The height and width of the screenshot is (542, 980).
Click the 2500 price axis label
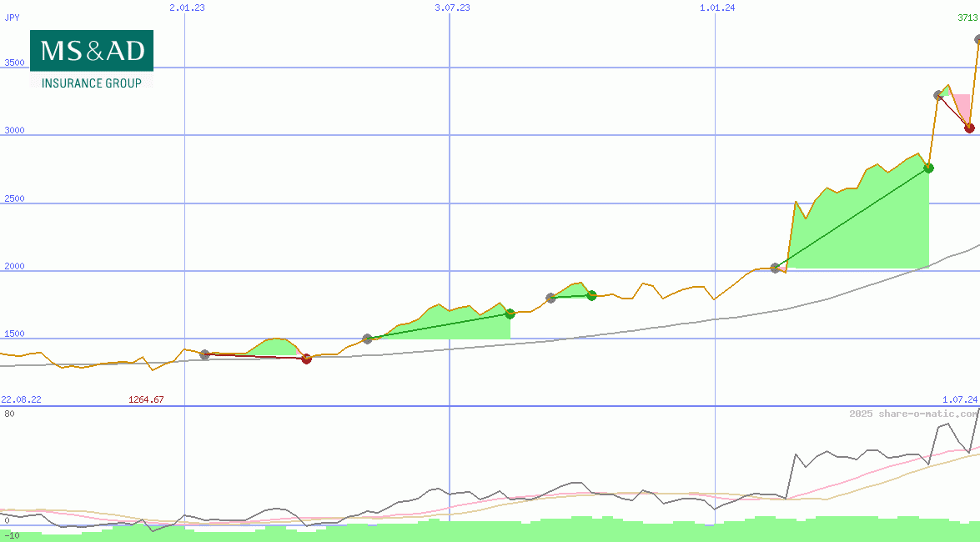14,198
